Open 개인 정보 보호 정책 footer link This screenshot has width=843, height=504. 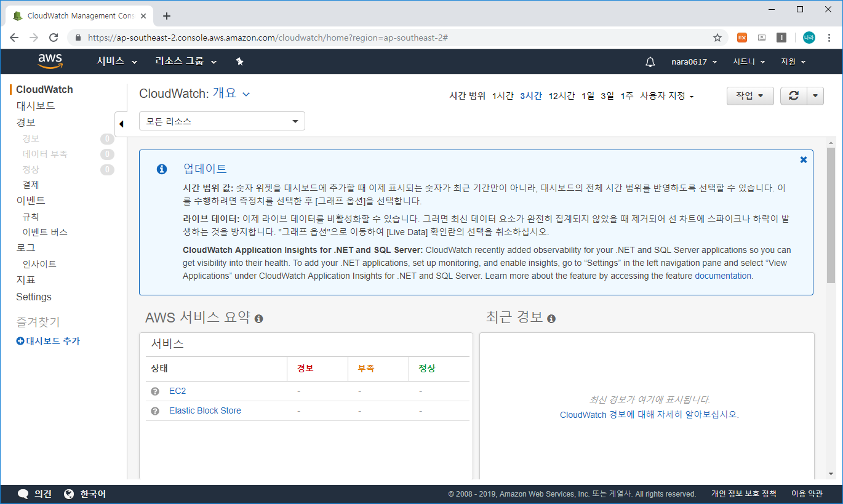[x=743, y=494]
